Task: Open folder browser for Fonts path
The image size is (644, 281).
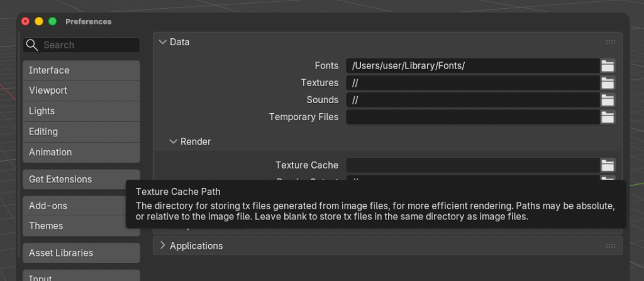Action: [608, 66]
